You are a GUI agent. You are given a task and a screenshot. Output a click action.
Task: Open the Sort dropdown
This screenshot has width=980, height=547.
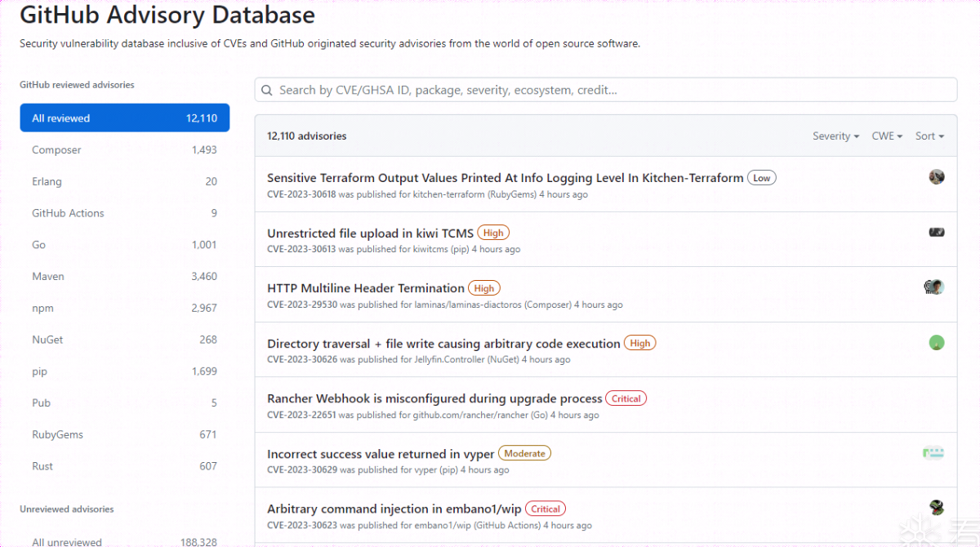coord(929,136)
